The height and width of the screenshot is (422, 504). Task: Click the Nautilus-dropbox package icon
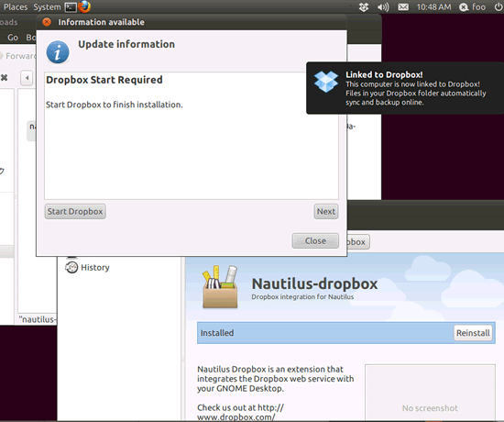point(221,286)
